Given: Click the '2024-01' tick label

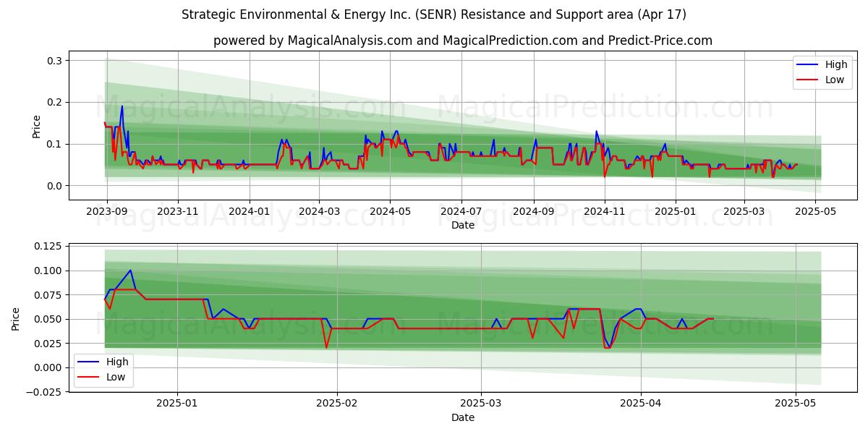Looking at the screenshot, I should click(249, 210).
